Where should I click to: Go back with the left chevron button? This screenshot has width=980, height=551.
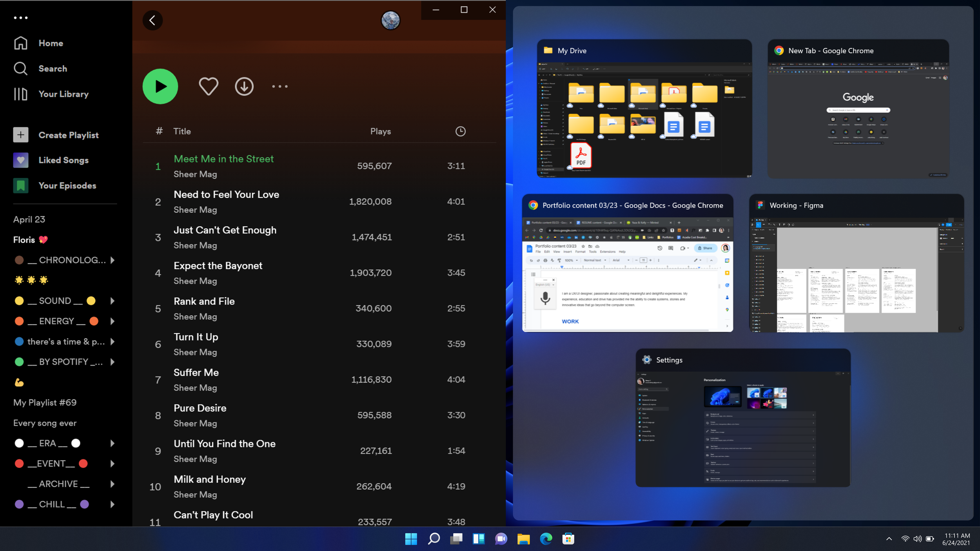152,20
